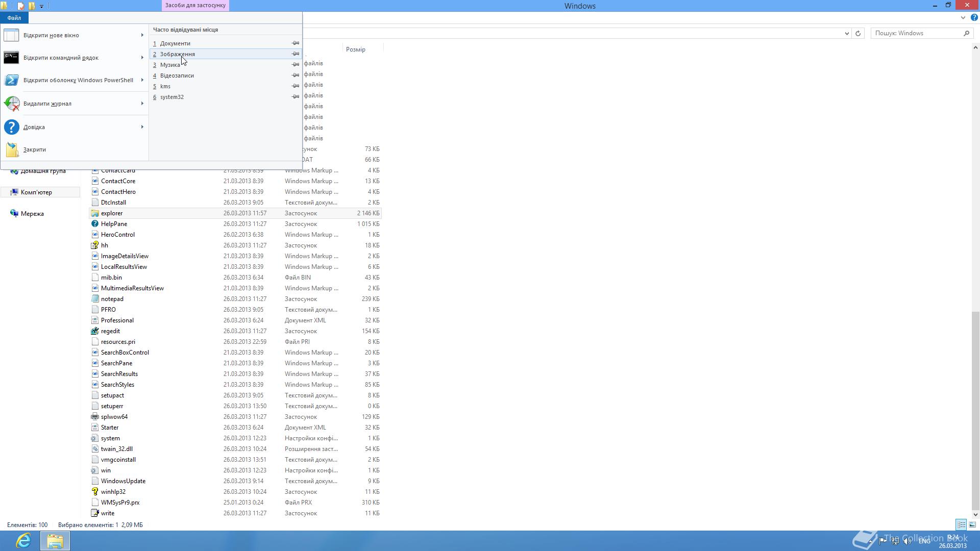Choose Довідка menu entry
Image resolution: width=980 pixels, height=551 pixels.
point(75,127)
